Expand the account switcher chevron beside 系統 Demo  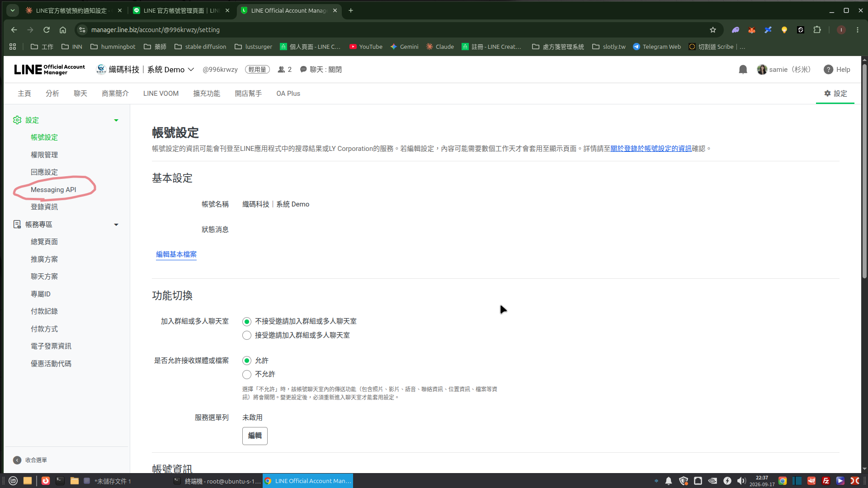click(191, 70)
